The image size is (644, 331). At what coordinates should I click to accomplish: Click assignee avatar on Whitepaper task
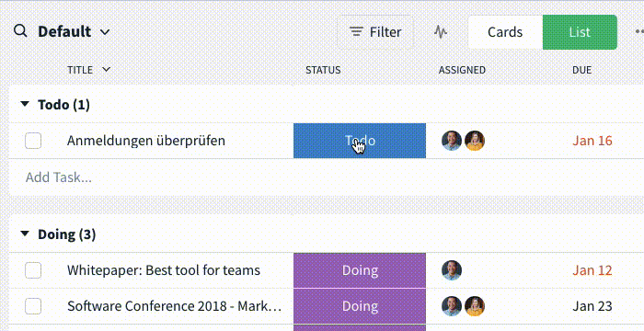coord(452,270)
